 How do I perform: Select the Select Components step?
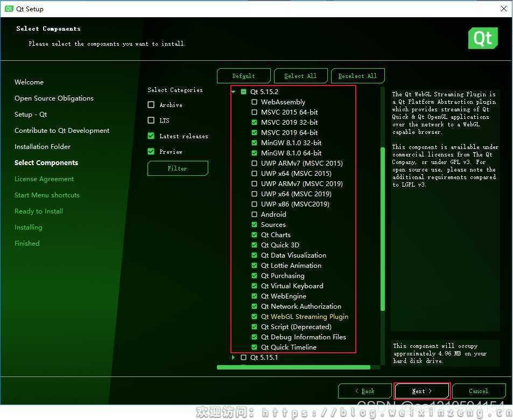coord(46,163)
